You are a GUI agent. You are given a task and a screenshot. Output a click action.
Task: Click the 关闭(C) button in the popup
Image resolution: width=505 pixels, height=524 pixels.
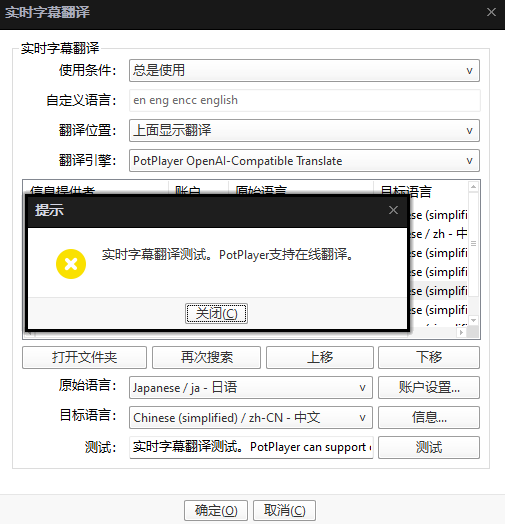(x=216, y=313)
